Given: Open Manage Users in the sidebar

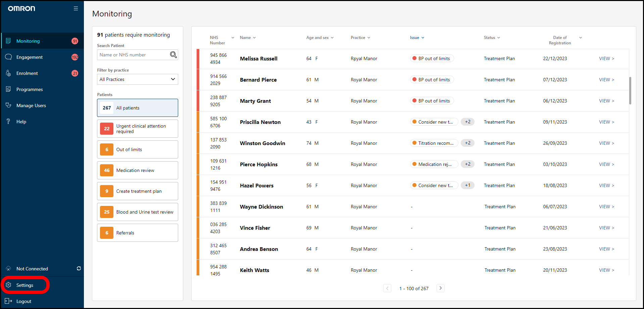Looking at the screenshot, I should pos(31,105).
